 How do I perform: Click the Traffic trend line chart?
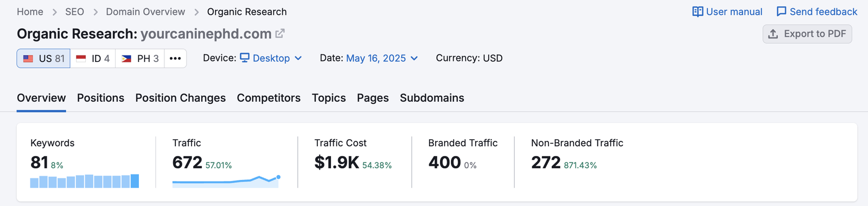[x=226, y=181]
